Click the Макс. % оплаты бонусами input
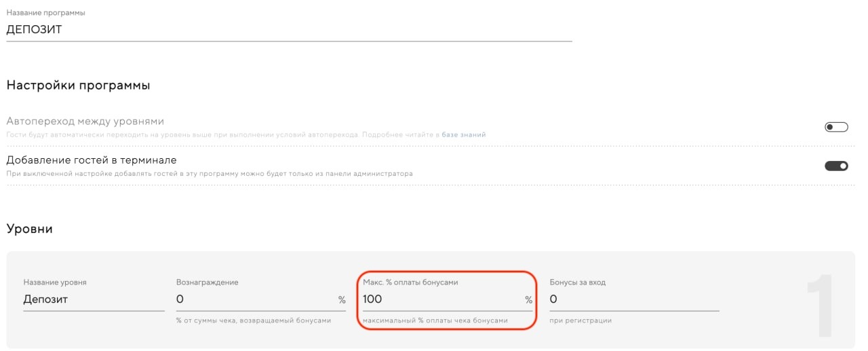Image resolution: width=868 pixels, height=351 pixels. (441, 299)
